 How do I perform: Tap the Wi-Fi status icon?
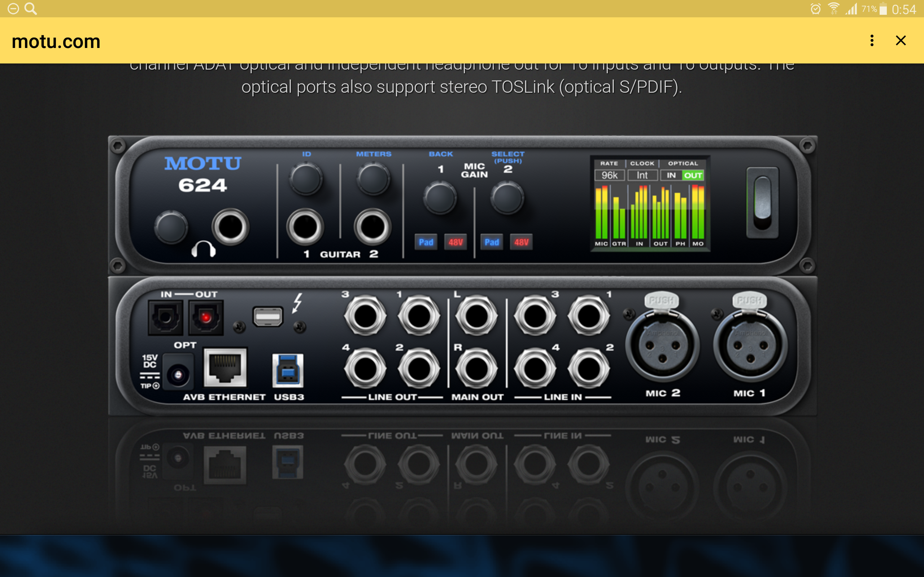point(833,8)
